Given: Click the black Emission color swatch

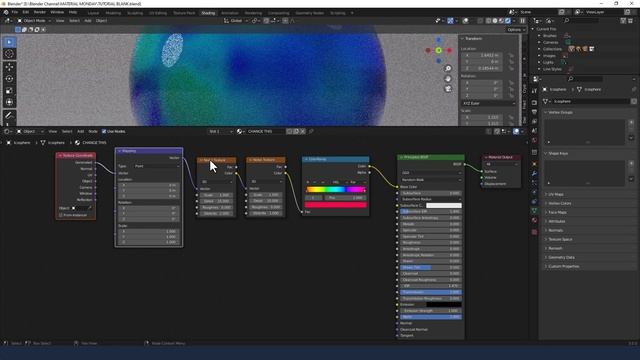Looking at the screenshot, I should 444,304.
